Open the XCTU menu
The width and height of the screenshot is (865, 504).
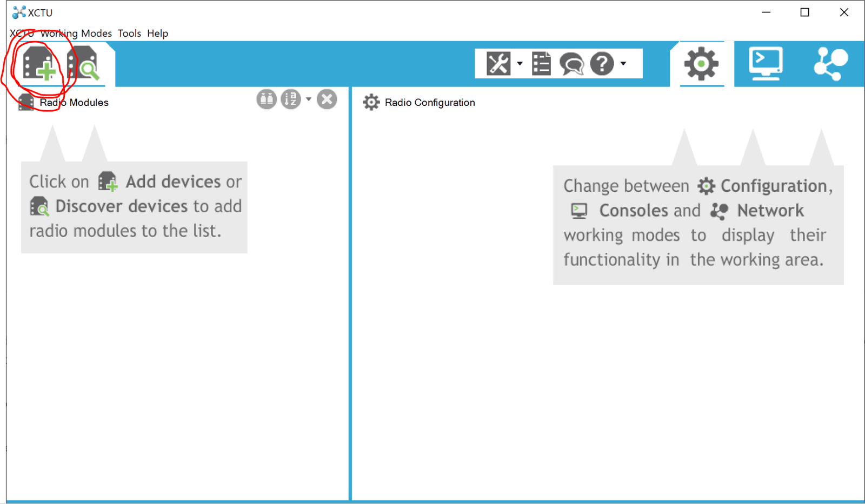tap(22, 33)
